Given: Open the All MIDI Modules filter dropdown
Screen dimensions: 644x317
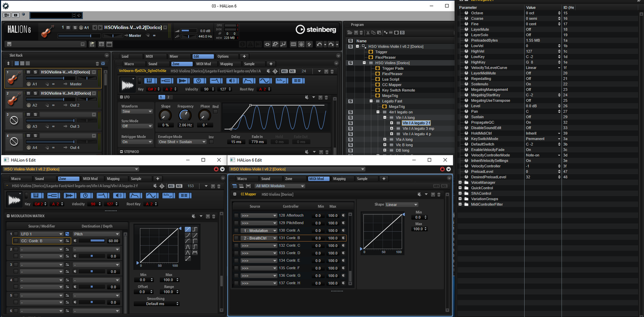Looking at the screenshot, I should (280, 186).
